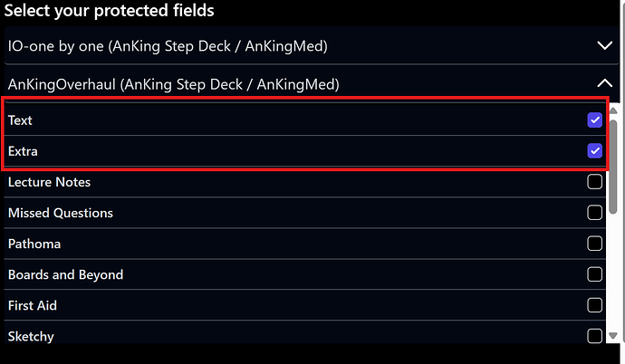This screenshot has width=625, height=364.
Task: Click the First Aid field label
Action: point(33,305)
